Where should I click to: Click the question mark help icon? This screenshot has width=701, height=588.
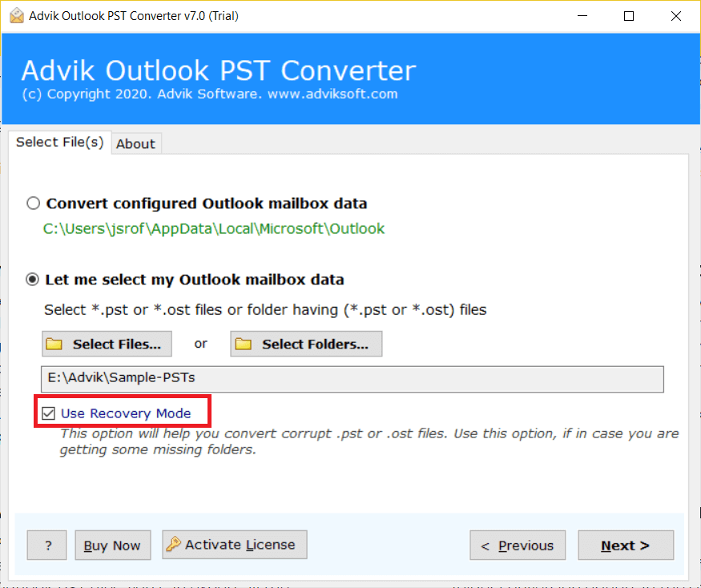(46, 545)
